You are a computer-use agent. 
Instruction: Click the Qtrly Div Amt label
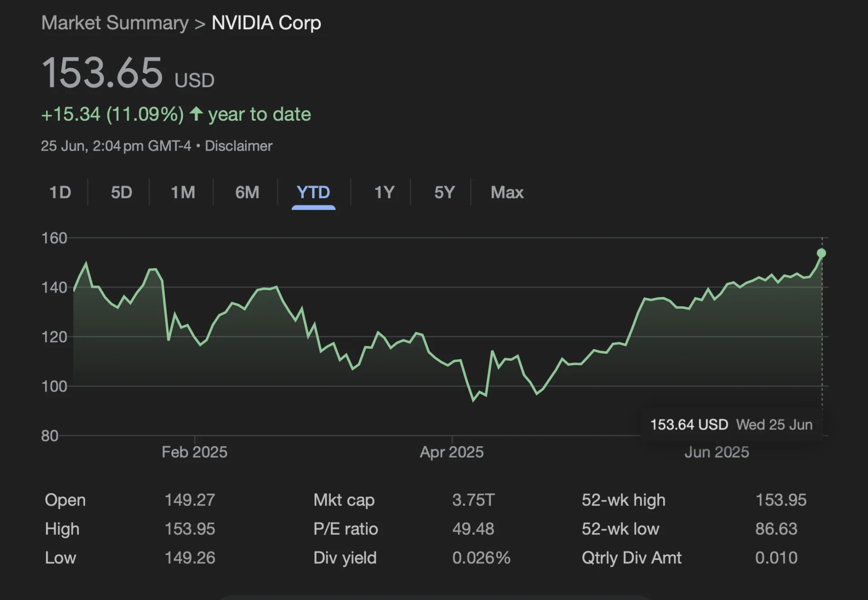(632, 558)
